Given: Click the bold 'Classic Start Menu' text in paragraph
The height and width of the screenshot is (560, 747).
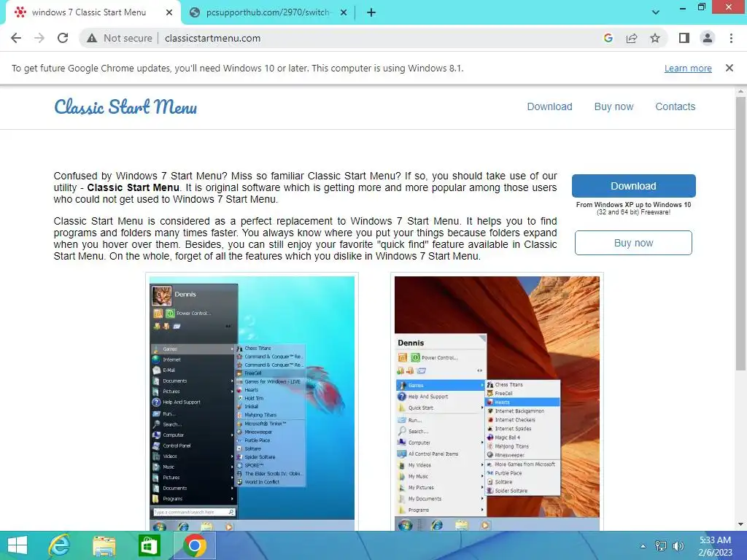Looking at the screenshot, I should click(133, 187).
